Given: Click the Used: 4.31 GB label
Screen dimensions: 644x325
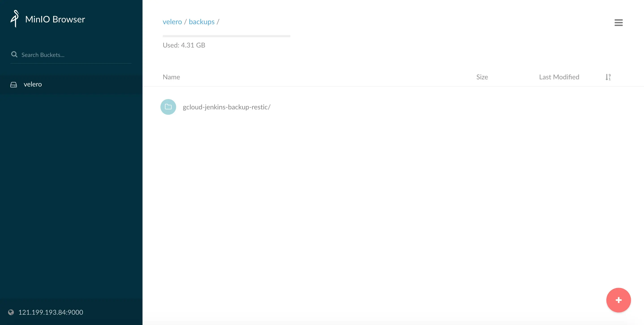Looking at the screenshot, I should (x=184, y=45).
